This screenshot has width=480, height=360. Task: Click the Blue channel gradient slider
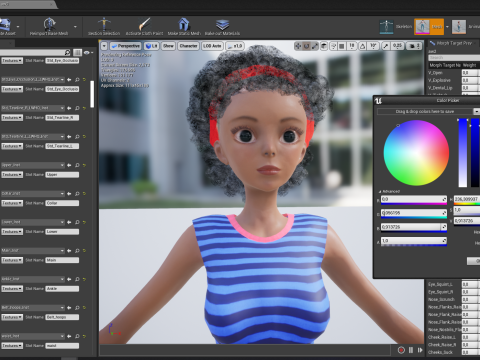[x=414, y=231]
